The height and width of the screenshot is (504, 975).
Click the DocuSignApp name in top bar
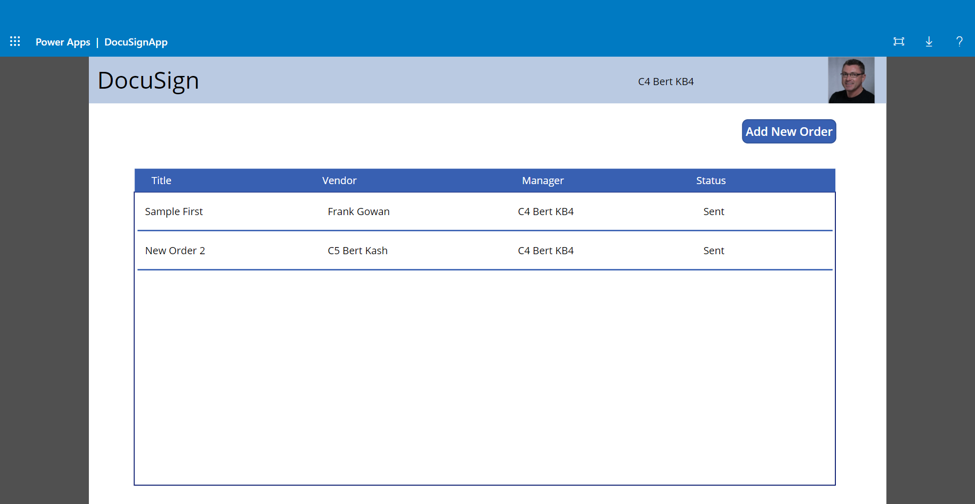[136, 42]
